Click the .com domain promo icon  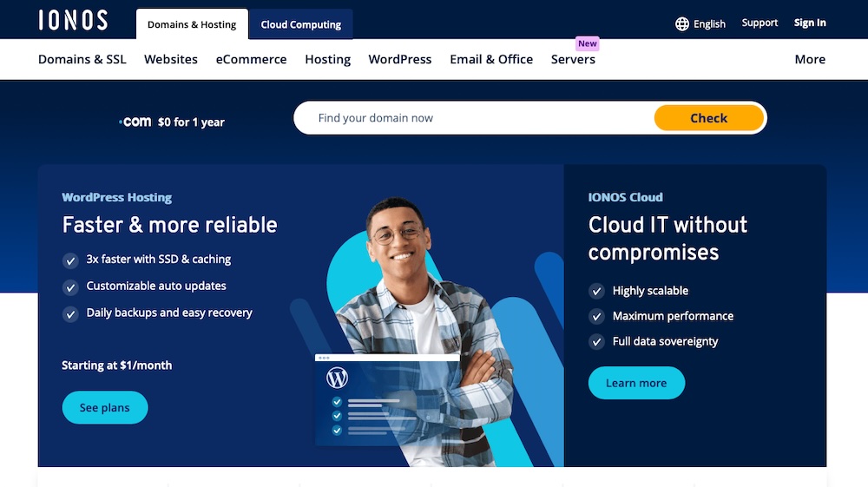click(135, 122)
